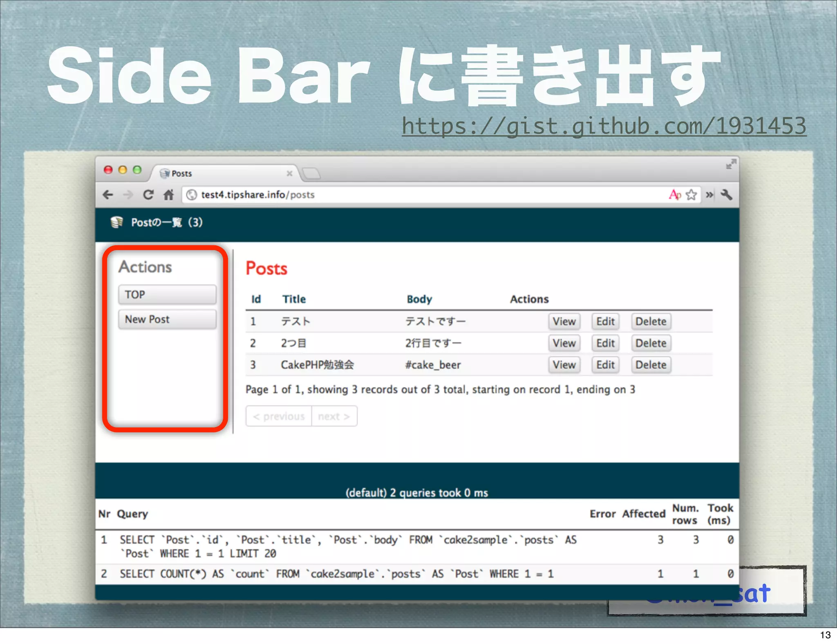Go back with the browser back arrow
Image resolution: width=837 pixels, height=644 pixels.
[108, 195]
